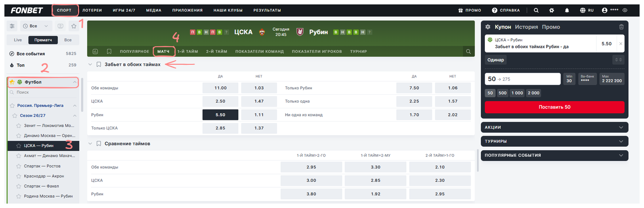The width and height of the screenshot is (644, 208).
Task: Open the filter sliders icon in sidebar
Action: pyautogui.click(x=12, y=26)
